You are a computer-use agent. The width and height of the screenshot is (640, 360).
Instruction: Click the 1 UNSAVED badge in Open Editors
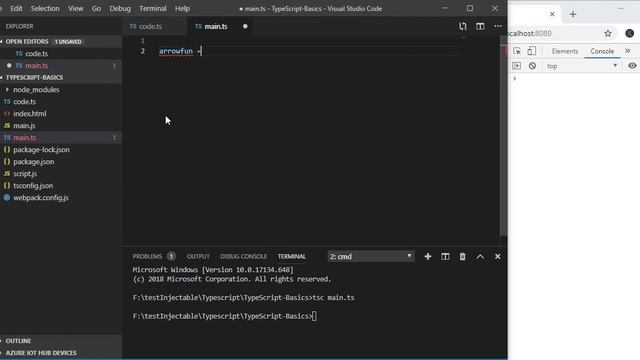click(68, 42)
